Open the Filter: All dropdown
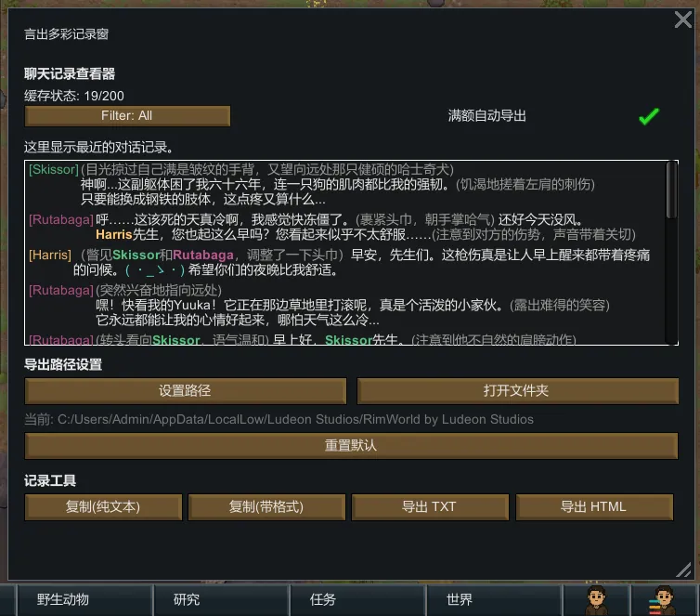The width and height of the screenshot is (700, 616). click(x=127, y=116)
